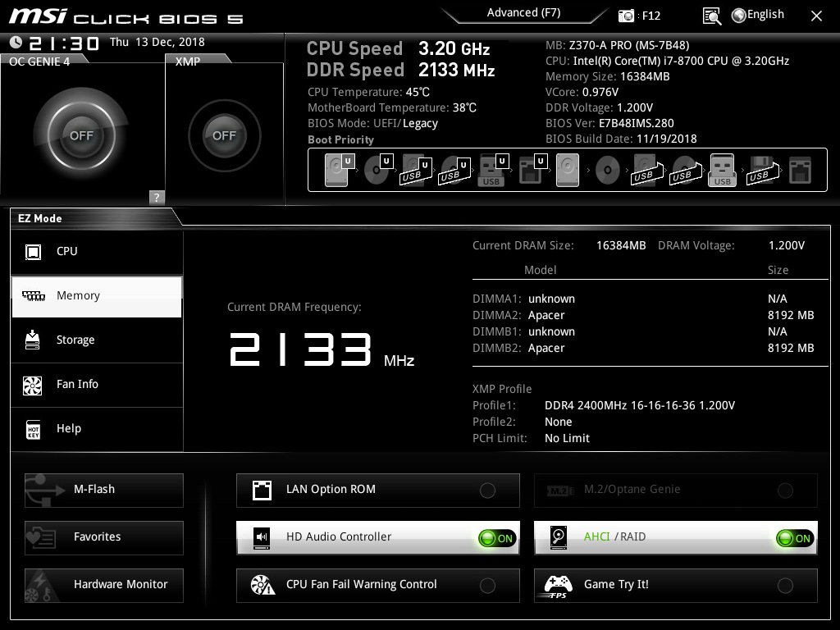Open the Help section
This screenshot has width=840, height=630.
[97, 429]
